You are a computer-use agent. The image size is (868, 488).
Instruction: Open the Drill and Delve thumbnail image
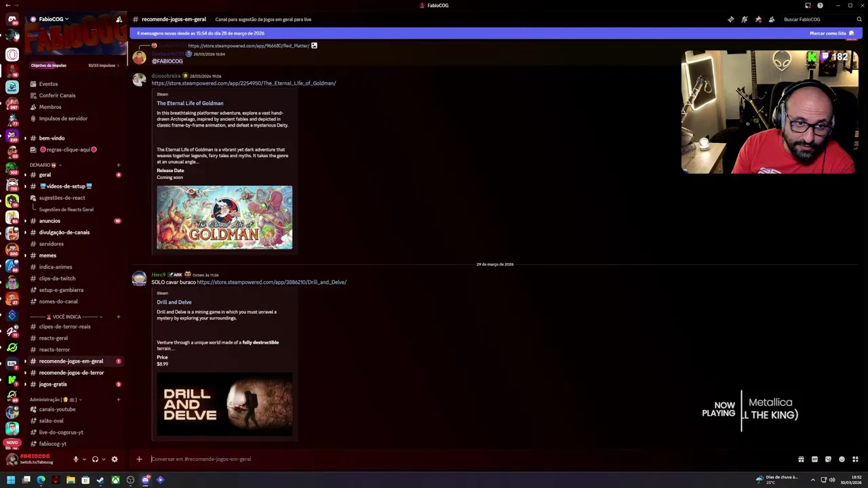pyautogui.click(x=224, y=405)
